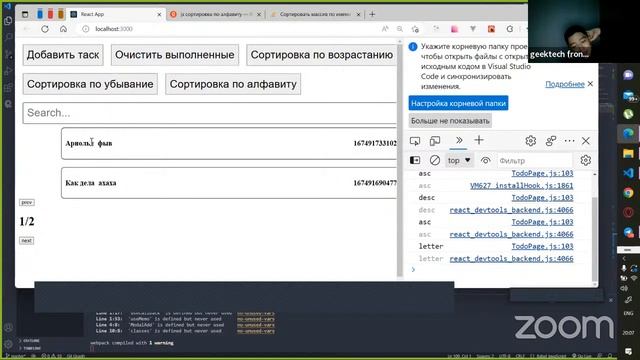Open File Explorer from the taskbar
Screen dimensions: 640x360
(x=628, y=153)
